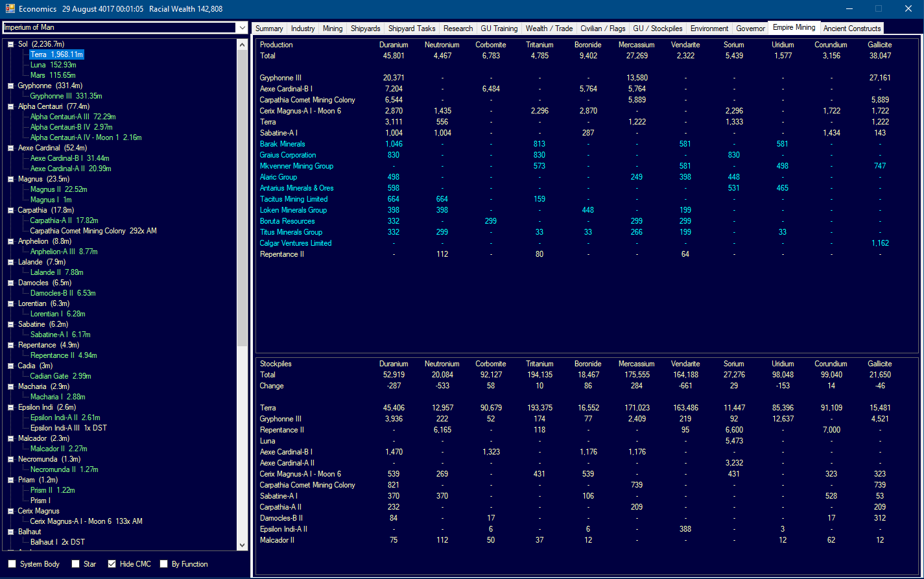Switch to the Shipyards tab
This screenshot has height=579, width=924.
point(365,29)
